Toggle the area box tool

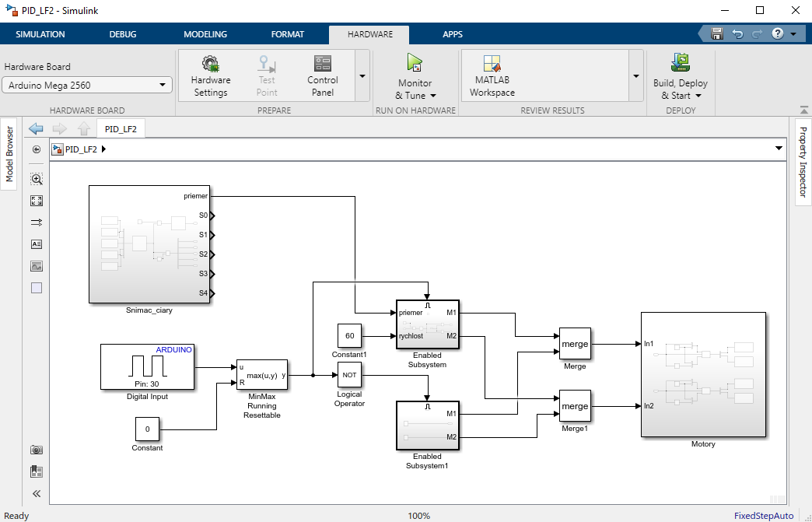[x=37, y=288]
